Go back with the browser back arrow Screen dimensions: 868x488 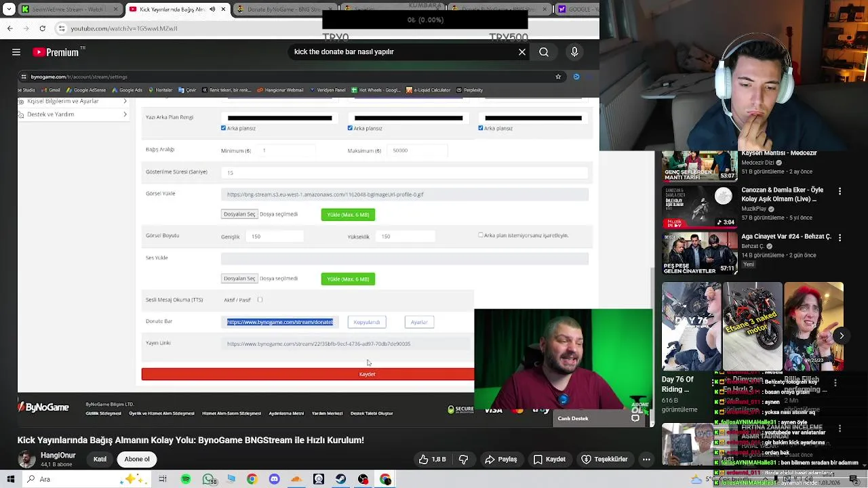9,28
